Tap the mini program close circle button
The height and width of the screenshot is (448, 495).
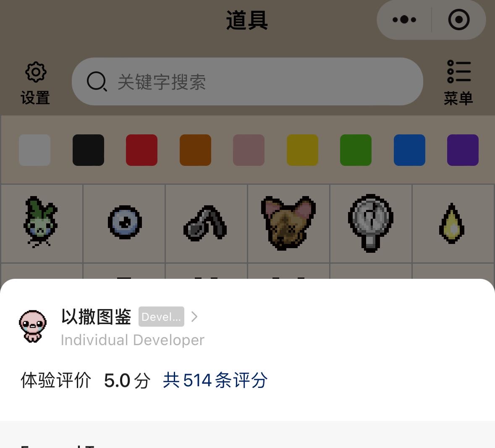tap(459, 20)
